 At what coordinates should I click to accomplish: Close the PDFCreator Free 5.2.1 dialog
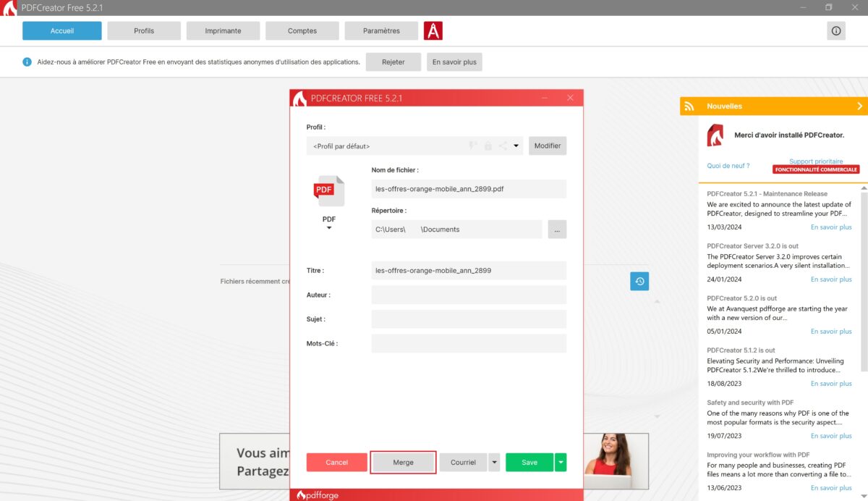click(570, 98)
